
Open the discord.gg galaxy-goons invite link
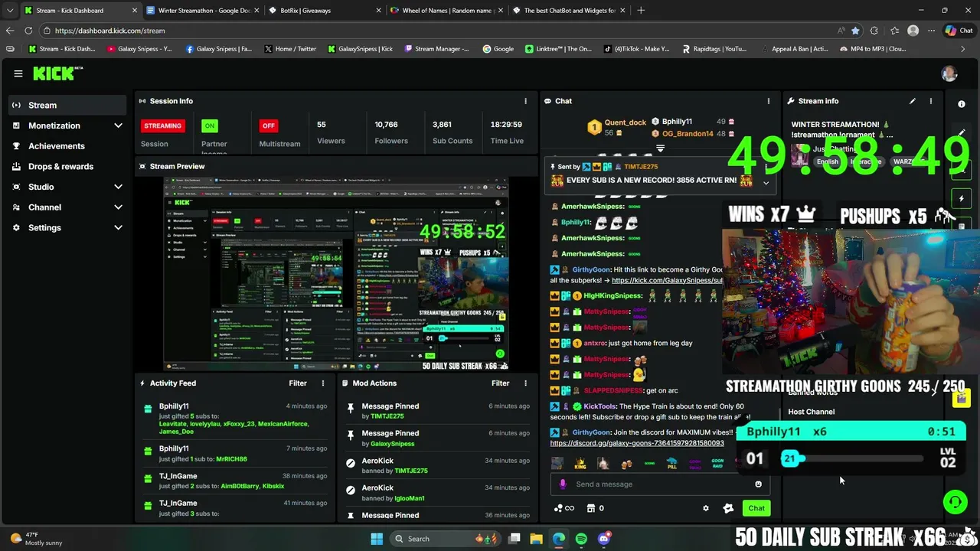(x=637, y=443)
